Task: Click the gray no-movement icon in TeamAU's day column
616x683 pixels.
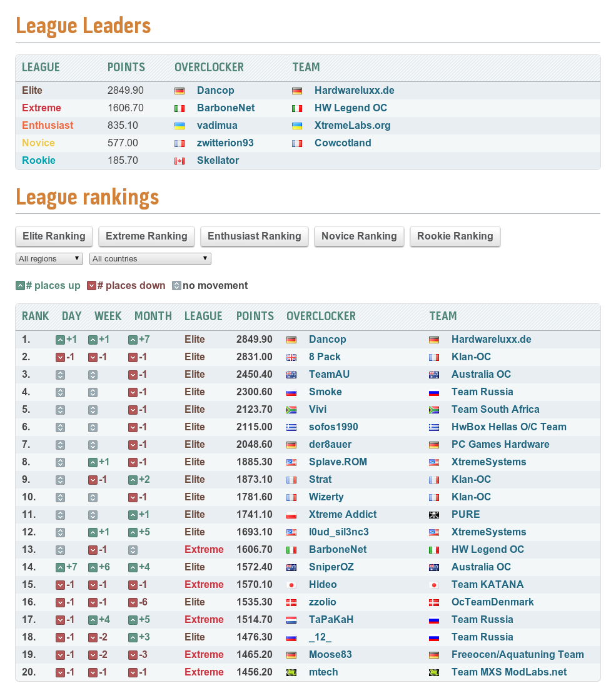Action: (61, 375)
